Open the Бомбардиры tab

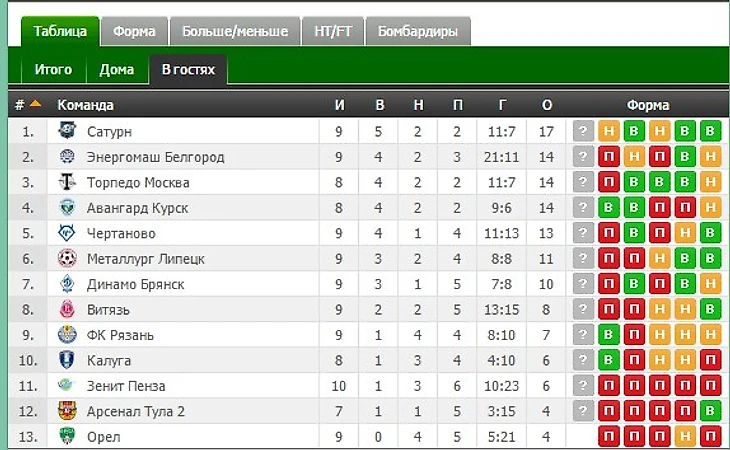[x=418, y=32]
